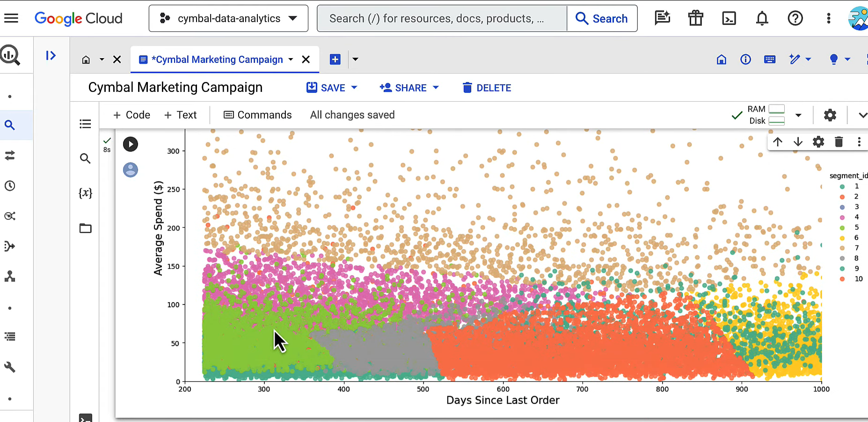The image size is (868, 422).
Task: Open the info icon in the right toolbar
Action: click(746, 59)
